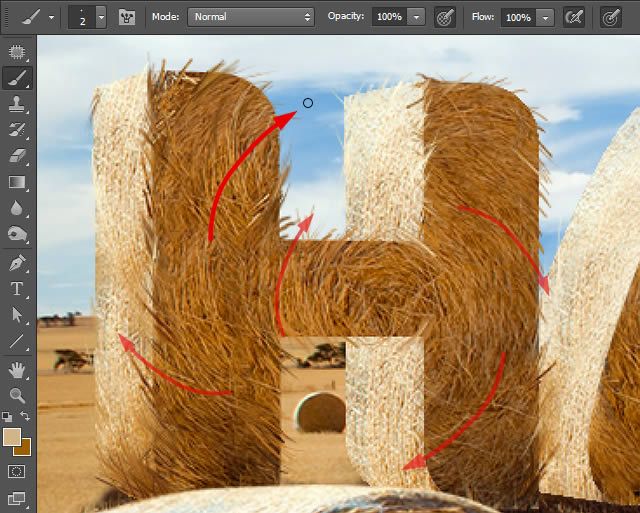Select the Pen tool

tap(17, 263)
